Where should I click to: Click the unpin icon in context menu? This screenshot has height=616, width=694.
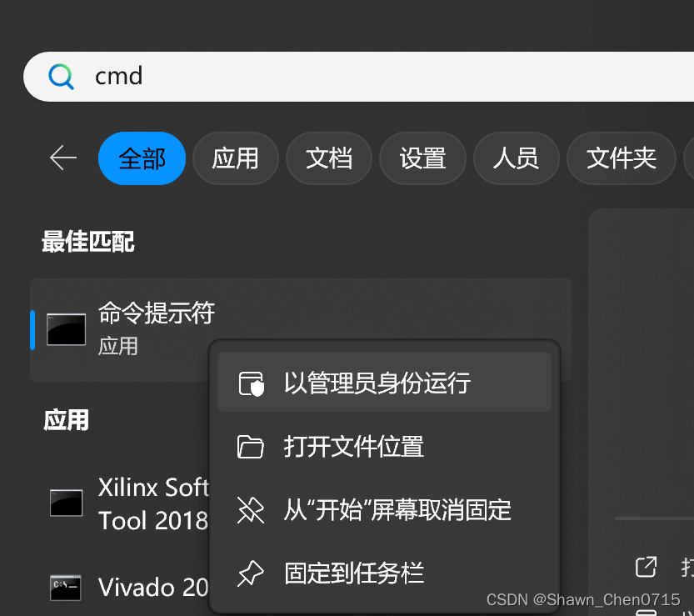[x=251, y=509]
